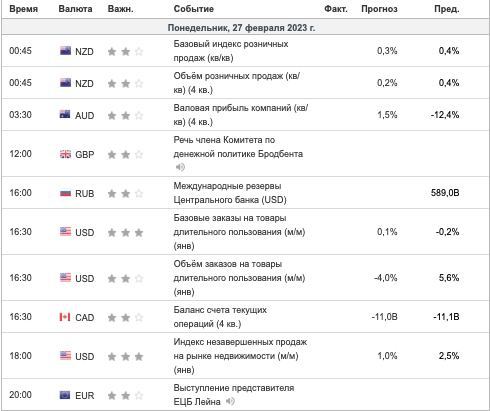Image resolution: width=490 pixels, height=411 pixels.
Task: Click the three-star importance rating at 18:00
Action: [x=125, y=357]
